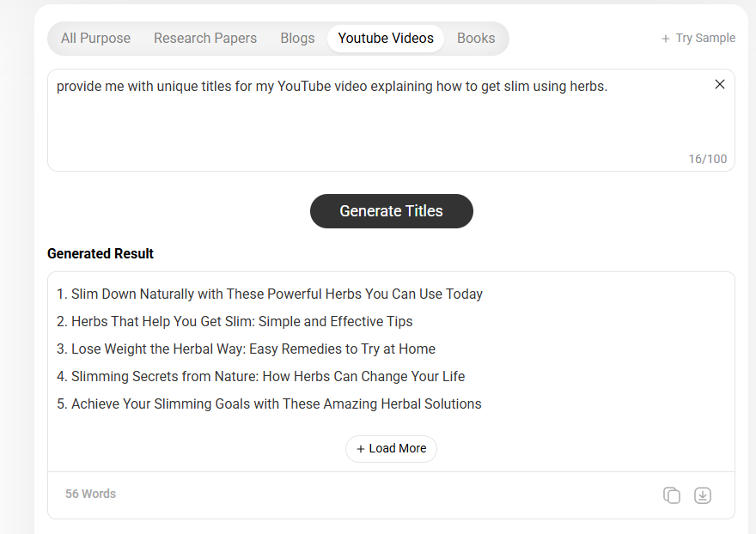This screenshot has height=534, width=756.
Task: Switch to the Youtube Videos tab
Action: tap(385, 38)
